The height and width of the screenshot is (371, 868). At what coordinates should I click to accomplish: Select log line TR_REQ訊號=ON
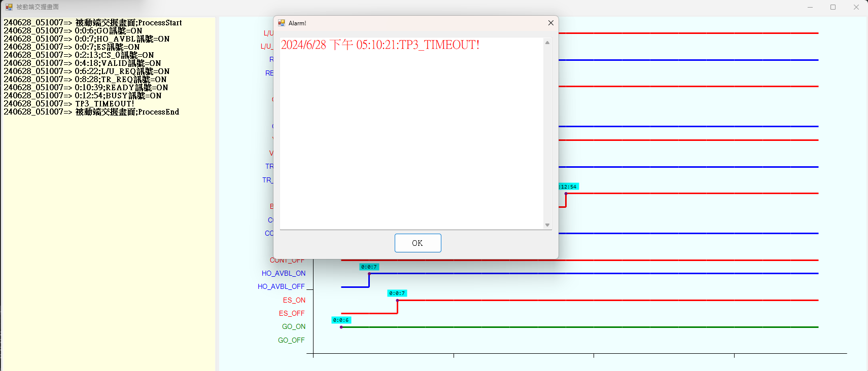85,80
